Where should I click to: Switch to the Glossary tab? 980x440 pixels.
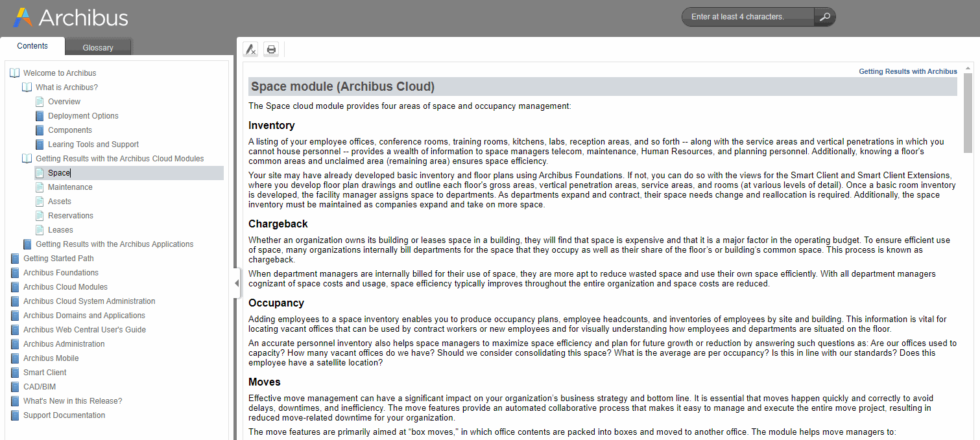click(98, 47)
